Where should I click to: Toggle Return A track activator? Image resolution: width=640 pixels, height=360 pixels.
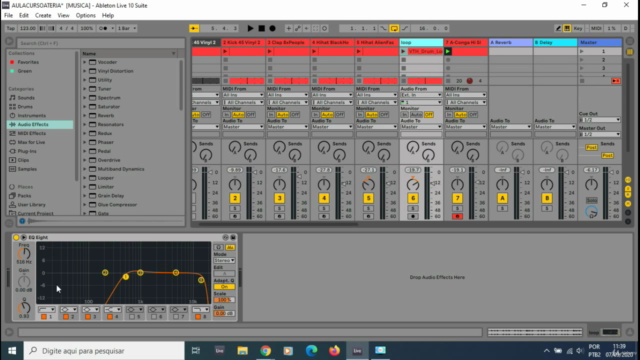(x=502, y=198)
